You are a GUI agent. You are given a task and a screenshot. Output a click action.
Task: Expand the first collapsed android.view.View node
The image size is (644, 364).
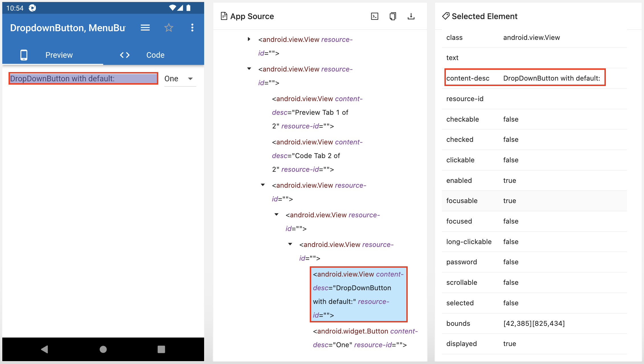[x=249, y=39]
